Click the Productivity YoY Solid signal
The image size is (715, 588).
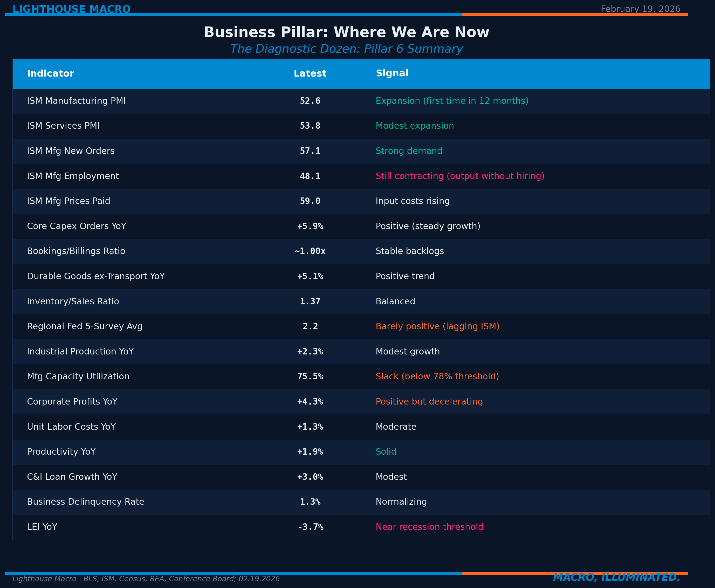pyautogui.click(x=386, y=452)
